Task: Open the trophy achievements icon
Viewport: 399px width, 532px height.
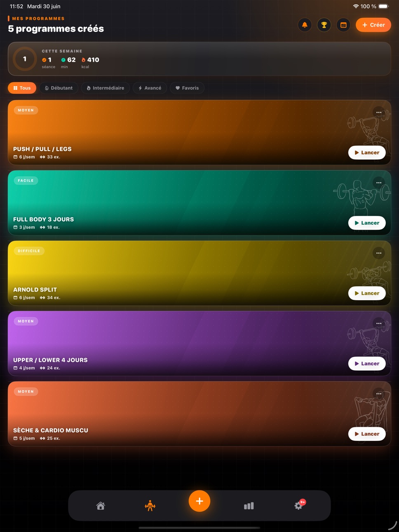Action: (x=324, y=25)
